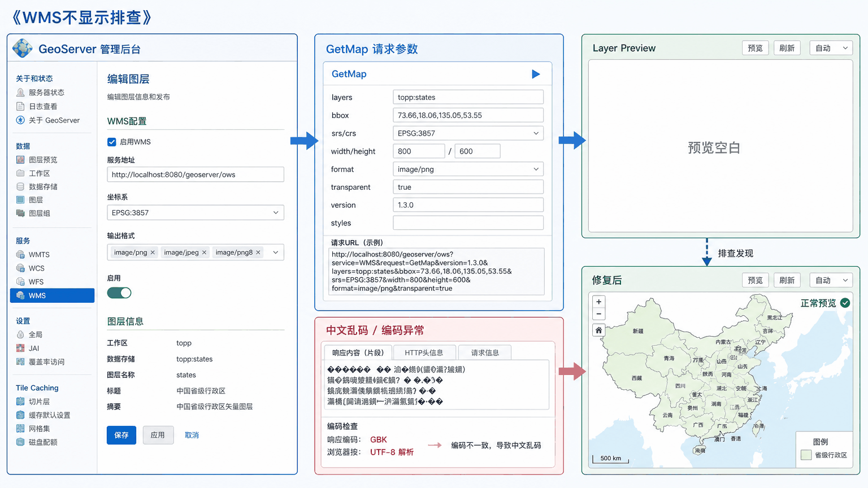Open 日志查看 document icon
This screenshot has width=868, height=488.
[20, 106]
